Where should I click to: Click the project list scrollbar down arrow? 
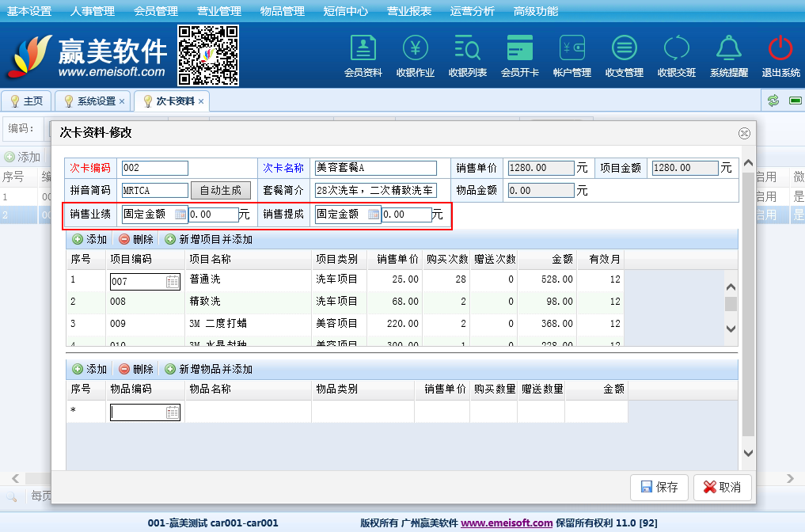click(x=731, y=329)
